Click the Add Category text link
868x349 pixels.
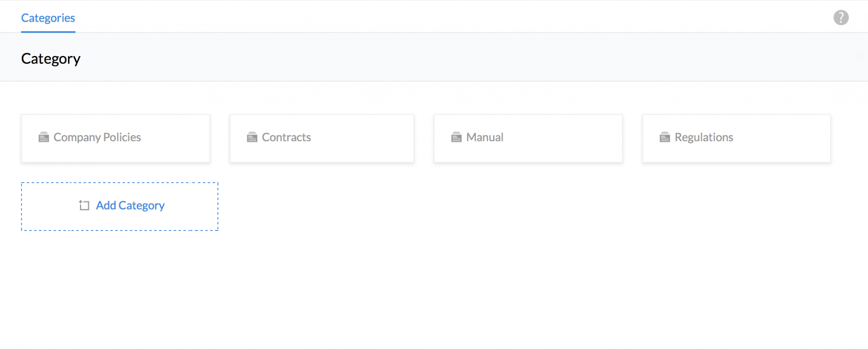(130, 205)
